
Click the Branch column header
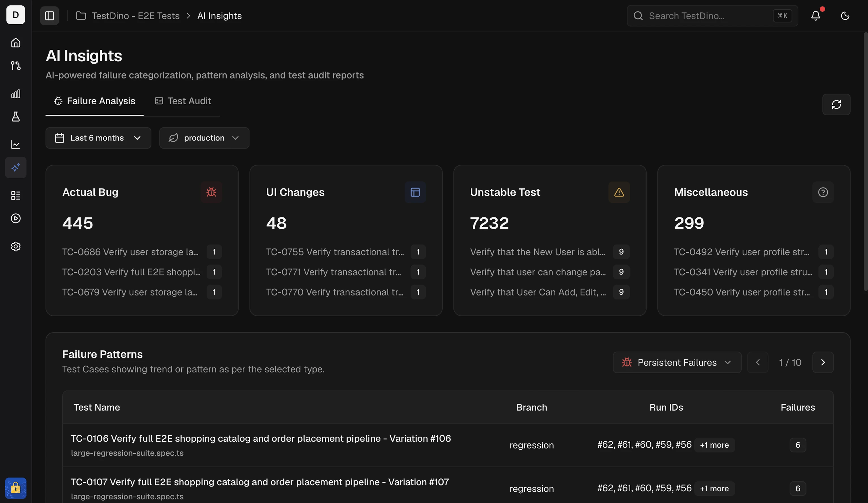point(531,407)
